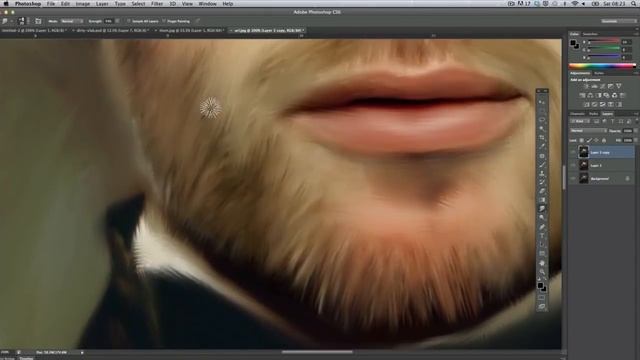Switch to the Paths tab
Viewport: 640px width, 360px height.
tap(593, 114)
